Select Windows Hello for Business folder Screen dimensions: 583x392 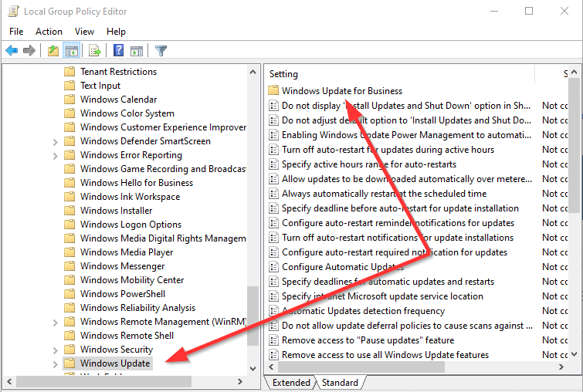[137, 182]
